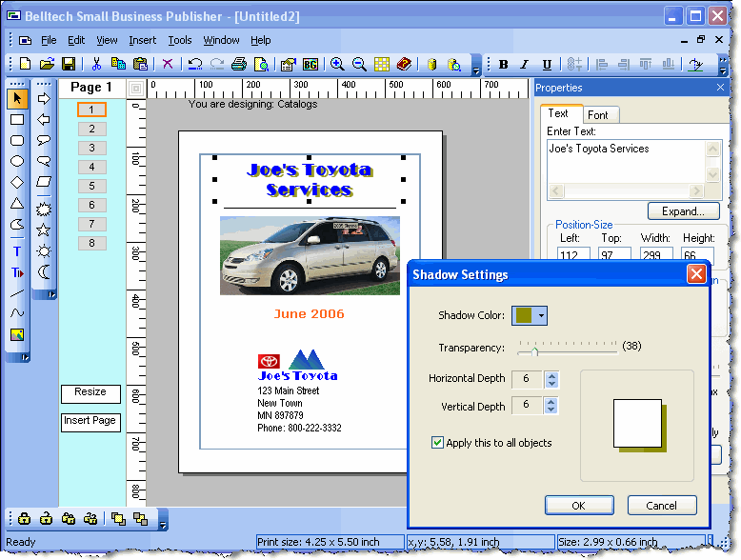Click the insert picture tool
The image size is (741, 560).
coord(17,334)
